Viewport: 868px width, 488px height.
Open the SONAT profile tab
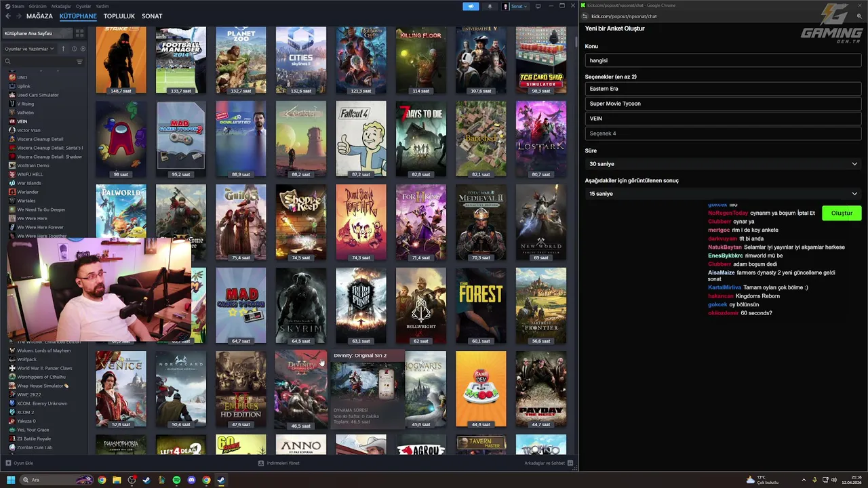click(152, 16)
